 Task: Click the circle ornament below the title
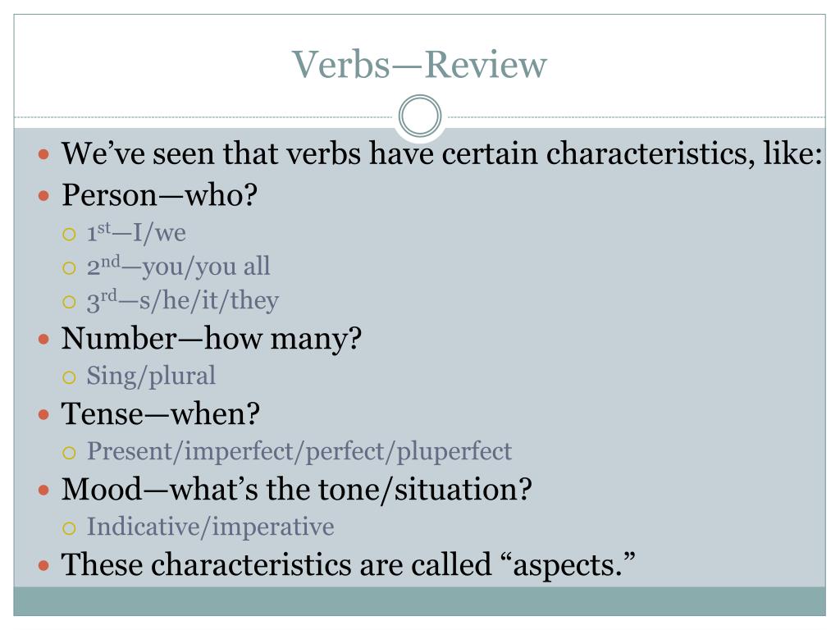[420, 116]
